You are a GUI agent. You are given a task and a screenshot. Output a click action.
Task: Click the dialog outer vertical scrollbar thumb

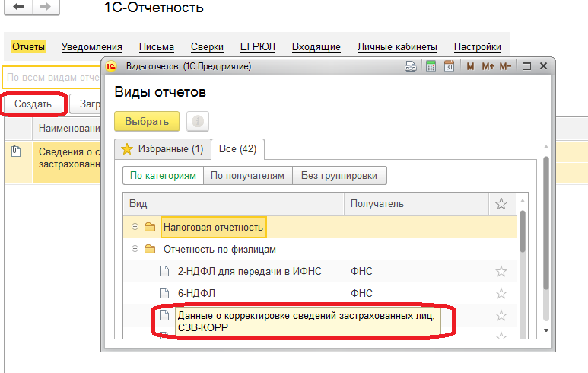click(x=546, y=223)
